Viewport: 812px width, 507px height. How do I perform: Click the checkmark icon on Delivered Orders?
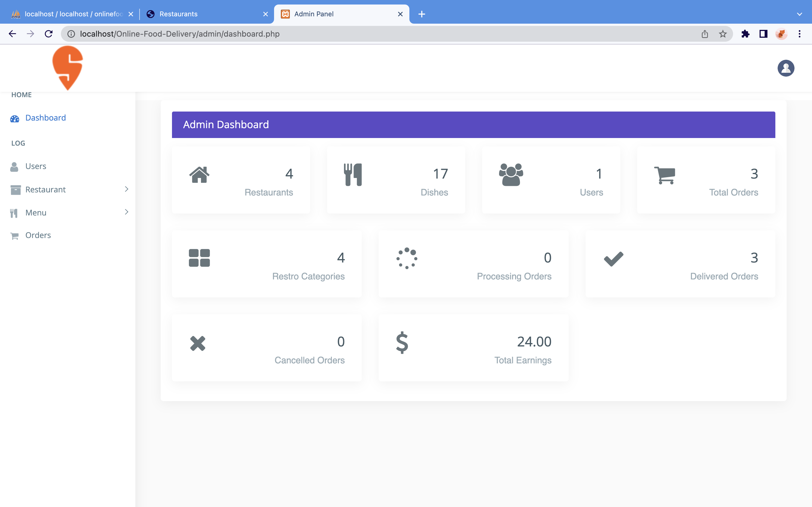[x=613, y=259]
